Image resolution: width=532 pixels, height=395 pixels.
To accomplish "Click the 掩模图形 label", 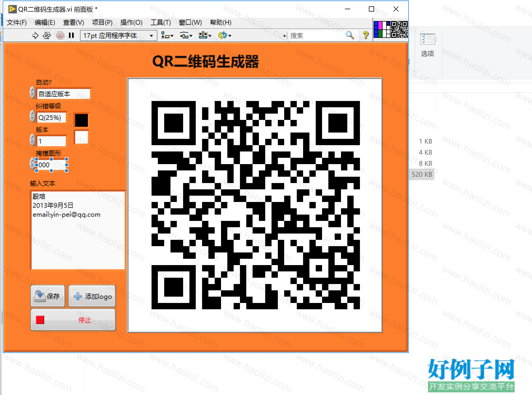I will coord(48,153).
